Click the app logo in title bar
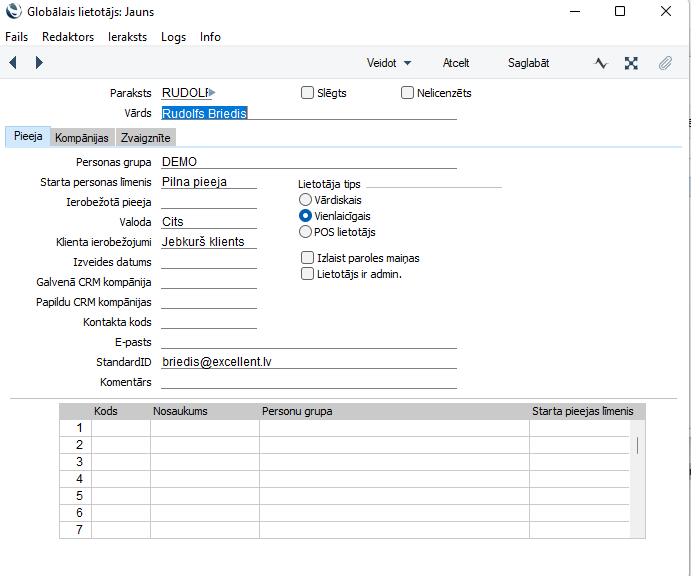The height and width of the screenshot is (576, 691). (x=12, y=12)
